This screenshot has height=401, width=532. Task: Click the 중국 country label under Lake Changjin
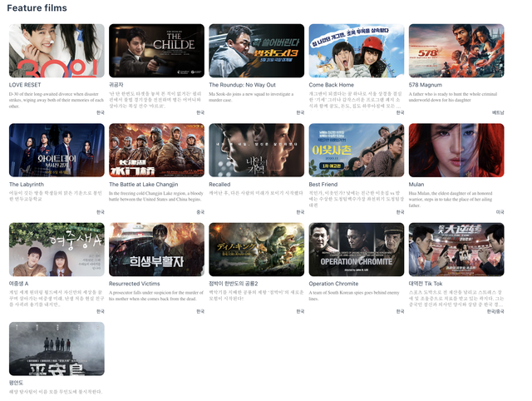pos(200,212)
